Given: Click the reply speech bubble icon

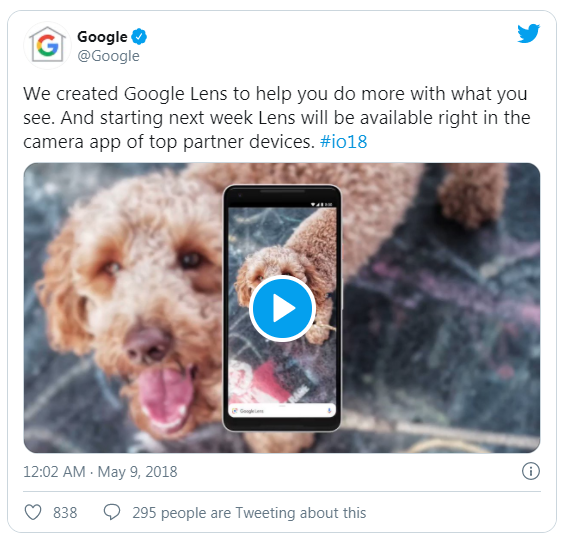Looking at the screenshot, I should (112, 512).
